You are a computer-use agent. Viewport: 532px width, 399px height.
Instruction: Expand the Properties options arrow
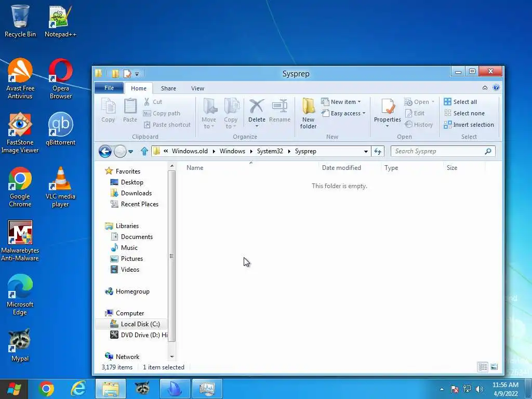pyautogui.click(x=387, y=127)
